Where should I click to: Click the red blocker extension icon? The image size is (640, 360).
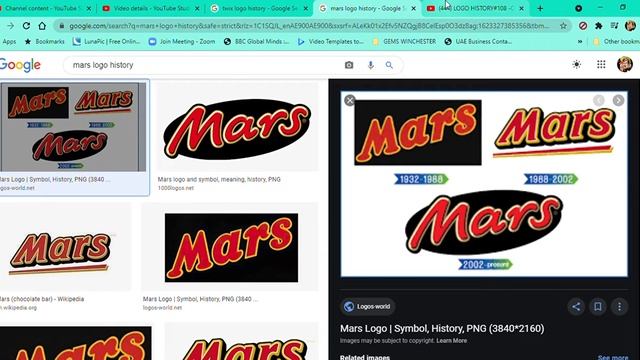pyautogui.click(x=583, y=26)
